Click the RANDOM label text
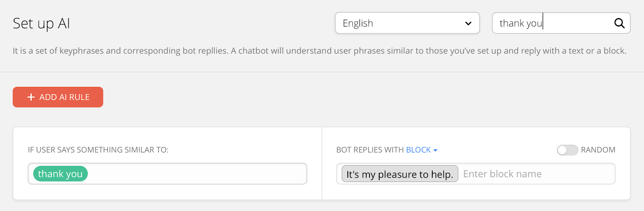 (598, 150)
